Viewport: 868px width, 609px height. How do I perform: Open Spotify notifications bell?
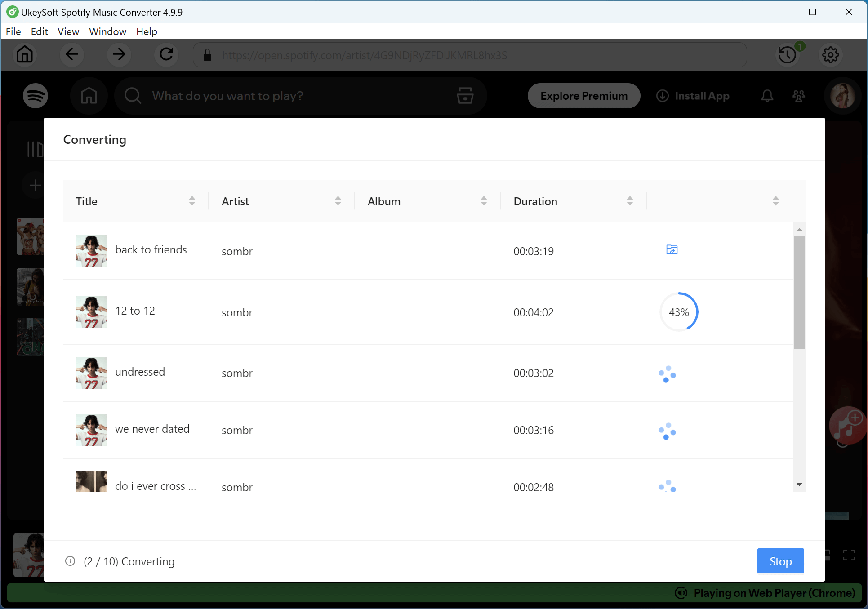click(767, 96)
